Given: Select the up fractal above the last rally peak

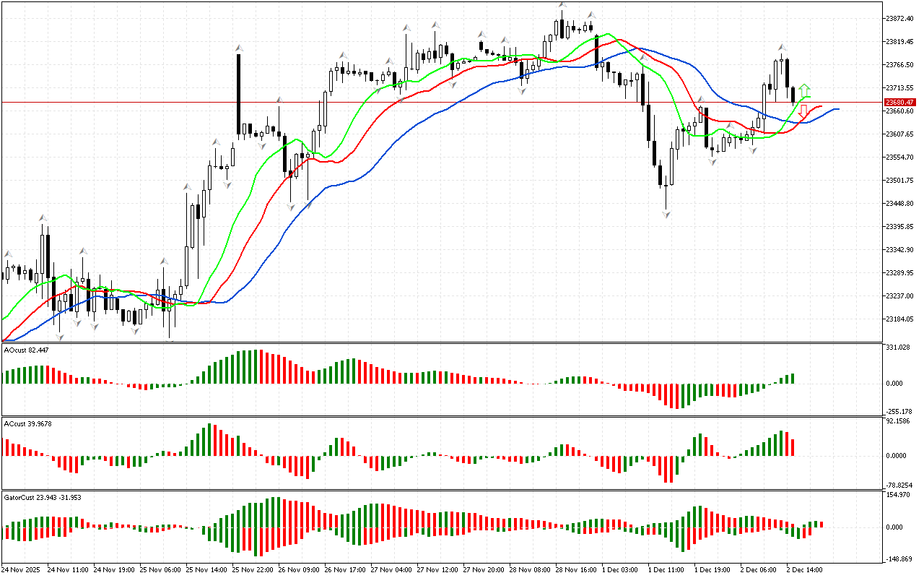Looking at the screenshot, I should [x=781, y=48].
